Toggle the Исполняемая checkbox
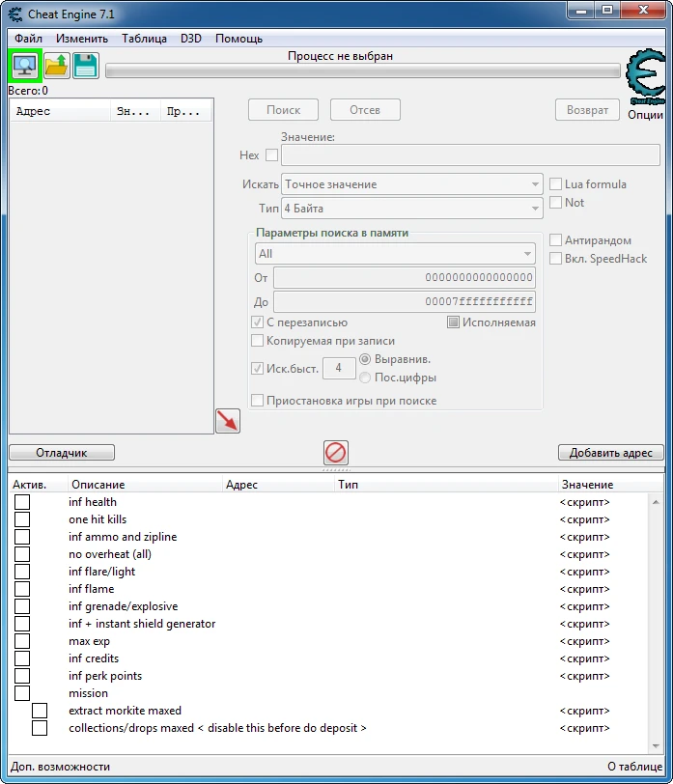The image size is (673, 784). 453,322
